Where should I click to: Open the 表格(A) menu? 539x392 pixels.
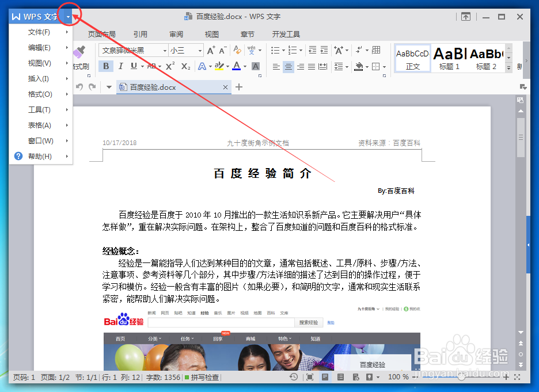tap(41, 125)
